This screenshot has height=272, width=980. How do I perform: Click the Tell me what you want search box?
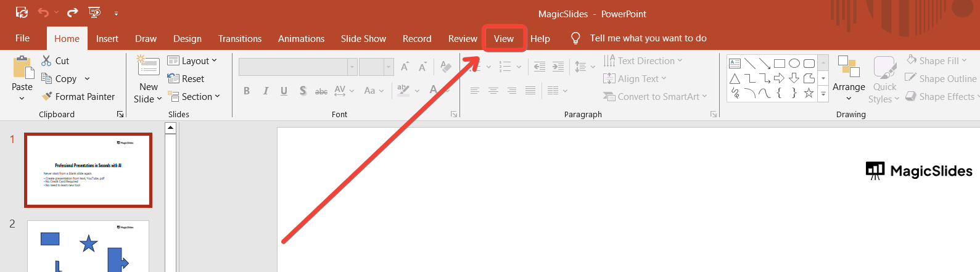click(648, 38)
